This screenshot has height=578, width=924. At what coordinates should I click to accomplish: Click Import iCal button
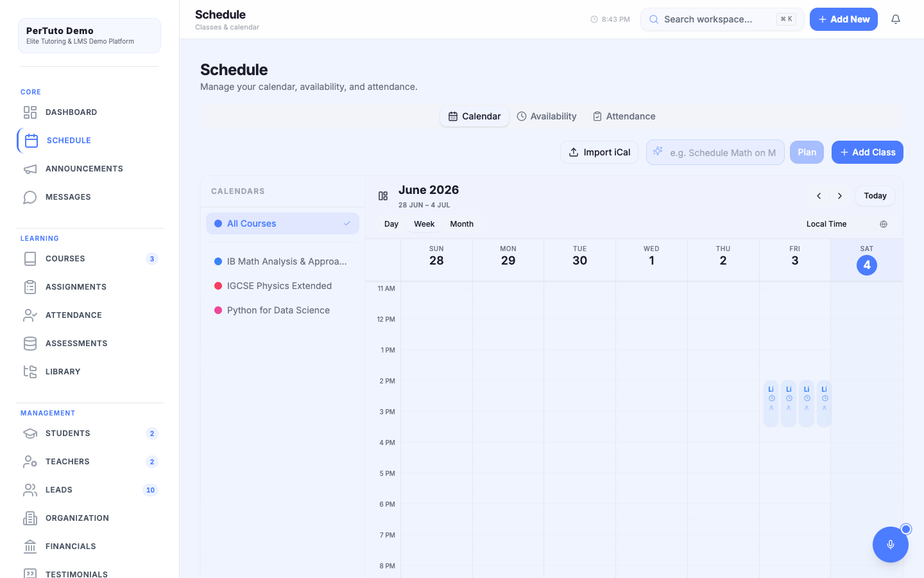[599, 152]
